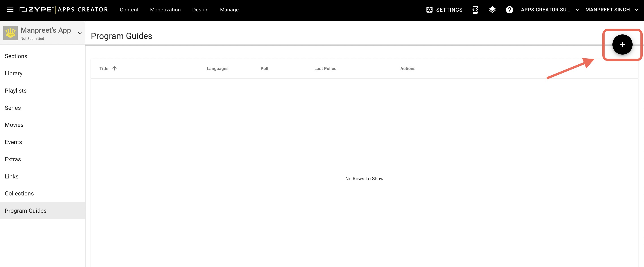Click the No Rows To Show message
Viewport: 644px width, 267px height.
click(364, 179)
